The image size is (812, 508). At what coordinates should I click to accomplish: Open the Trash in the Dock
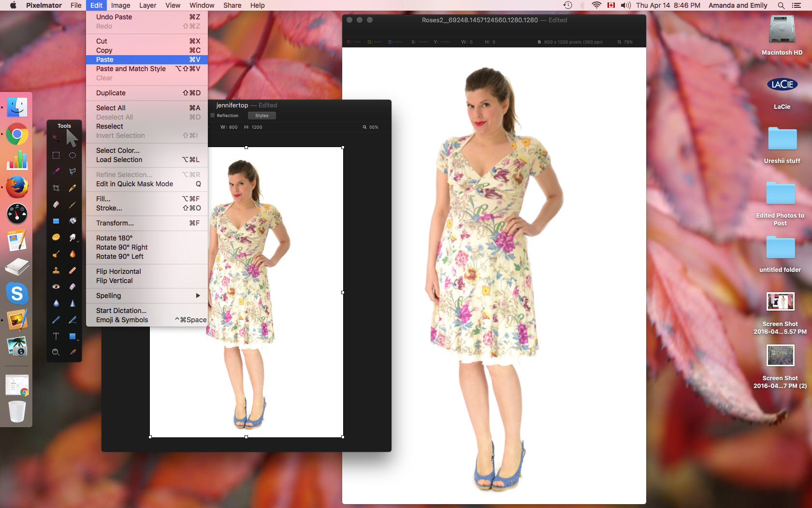point(17,411)
